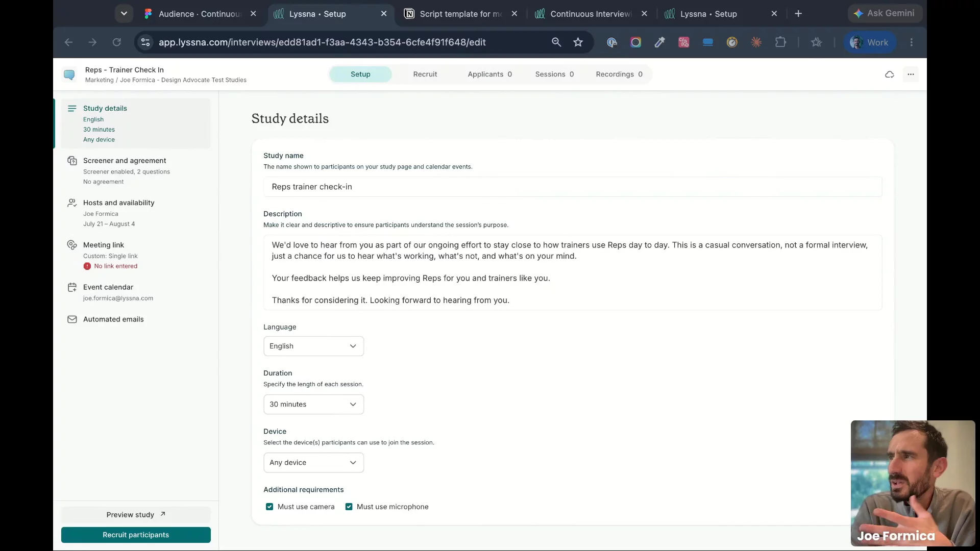
Task: Open the study more options ellipsis
Action: click(911, 74)
